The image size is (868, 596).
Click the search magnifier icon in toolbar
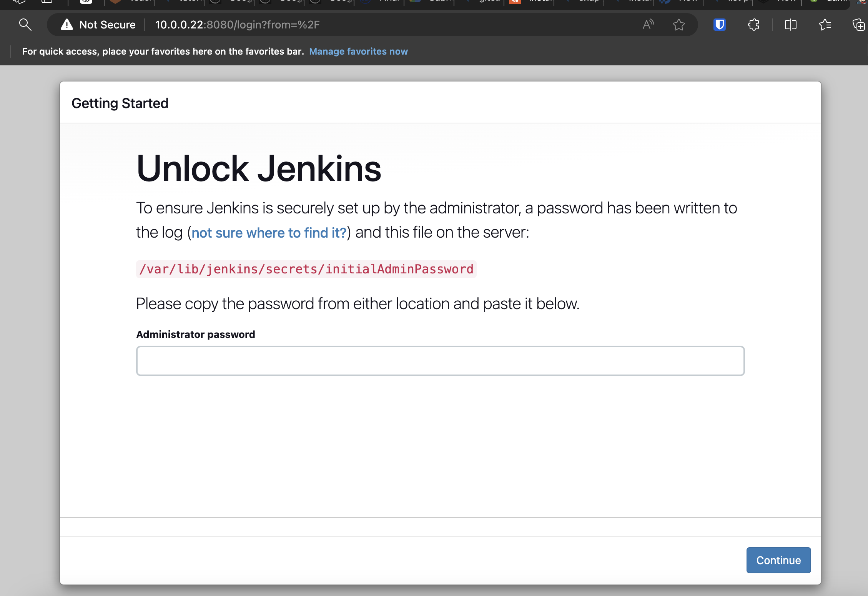(25, 25)
